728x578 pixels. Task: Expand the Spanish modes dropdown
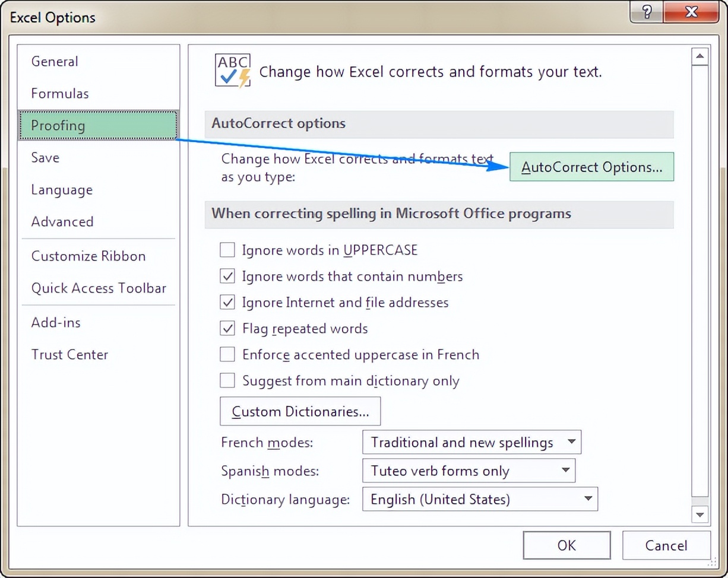469,471
